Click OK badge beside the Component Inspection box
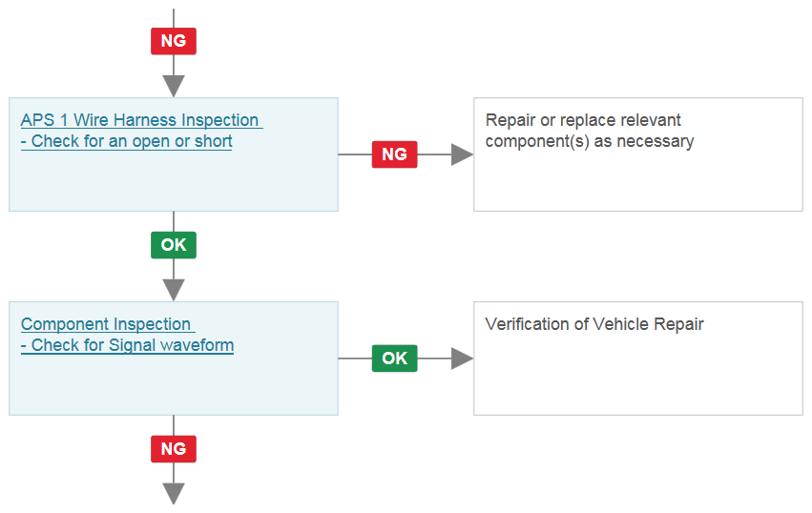 (395, 359)
